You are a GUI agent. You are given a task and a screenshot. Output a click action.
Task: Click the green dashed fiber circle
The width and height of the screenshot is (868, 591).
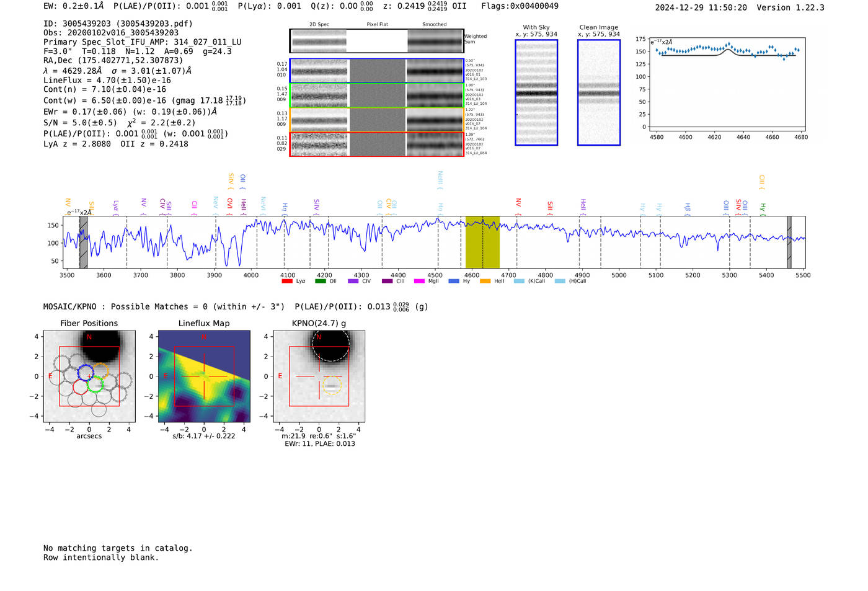(x=95, y=384)
